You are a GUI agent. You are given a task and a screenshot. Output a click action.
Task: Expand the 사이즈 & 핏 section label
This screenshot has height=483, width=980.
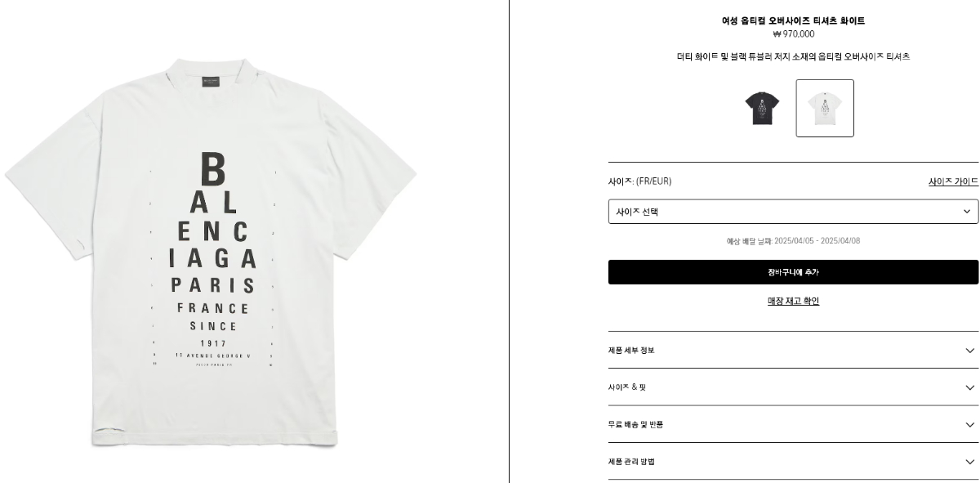point(627,387)
